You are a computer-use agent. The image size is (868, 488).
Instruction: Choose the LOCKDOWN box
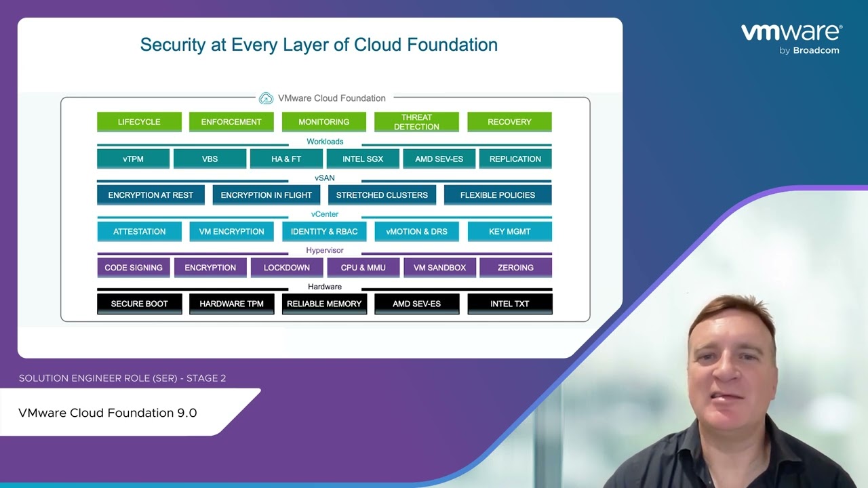coord(286,268)
